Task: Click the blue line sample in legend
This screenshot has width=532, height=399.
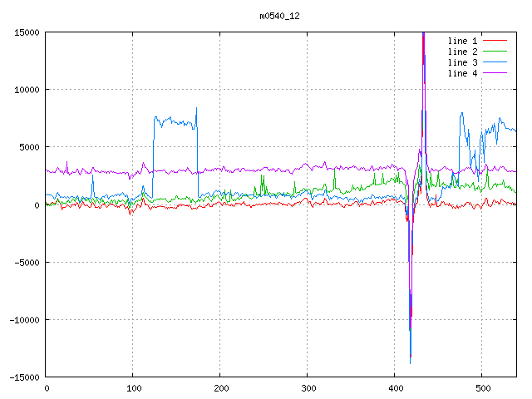Action: (x=495, y=62)
